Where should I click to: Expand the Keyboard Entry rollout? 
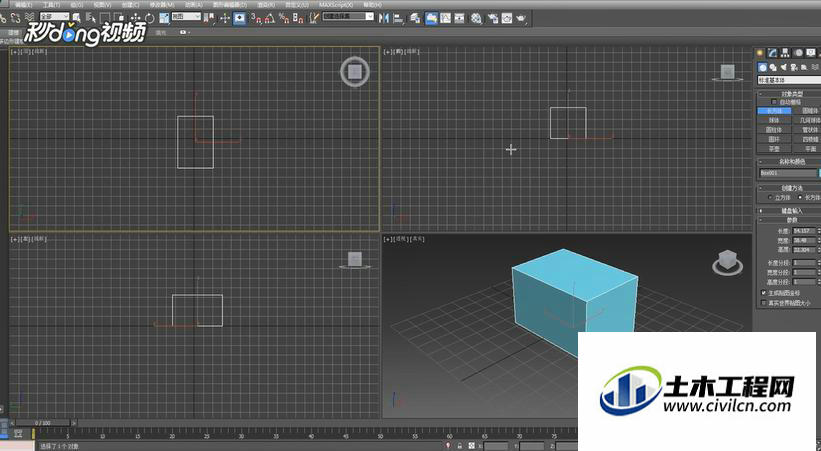(791, 211)
